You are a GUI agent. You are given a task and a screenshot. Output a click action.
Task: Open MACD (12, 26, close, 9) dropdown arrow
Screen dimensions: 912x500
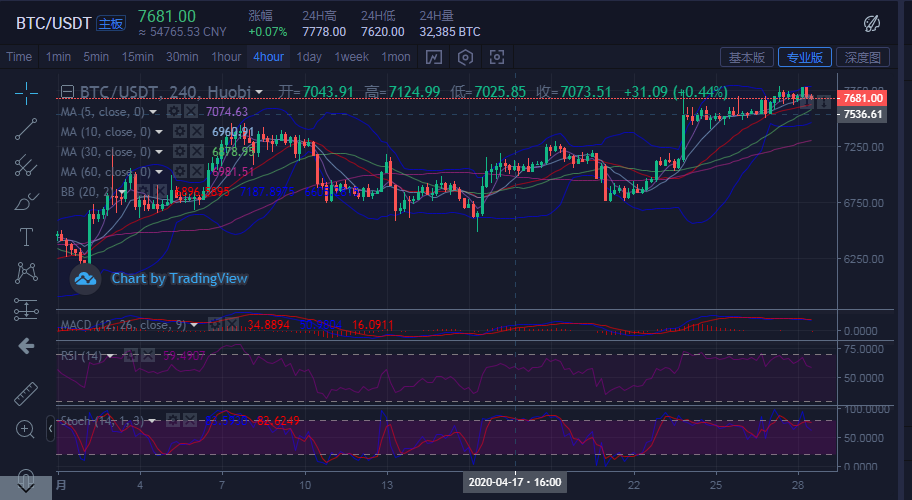pos(194,324)
